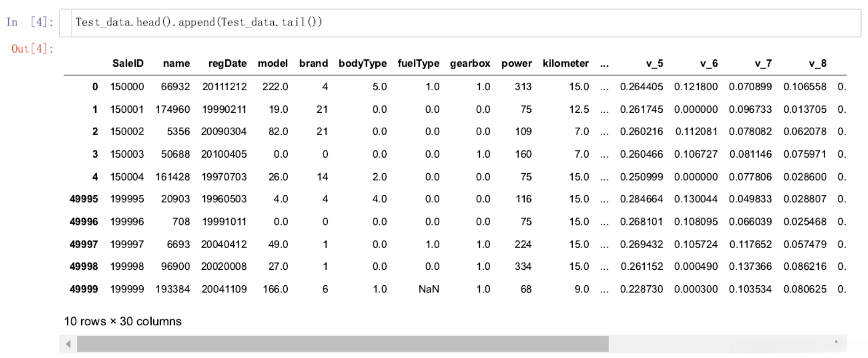The height and width of the screenshot is (358, 868).
Task: Click the horizontal scrollbar thumb under the table
Action: (x=342, y=344)
